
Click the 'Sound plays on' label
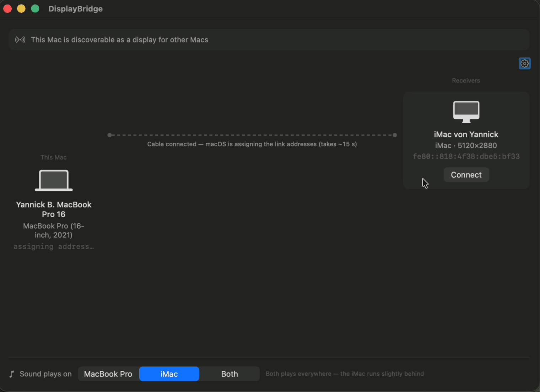pyautogui.click(x=45, y=374)
